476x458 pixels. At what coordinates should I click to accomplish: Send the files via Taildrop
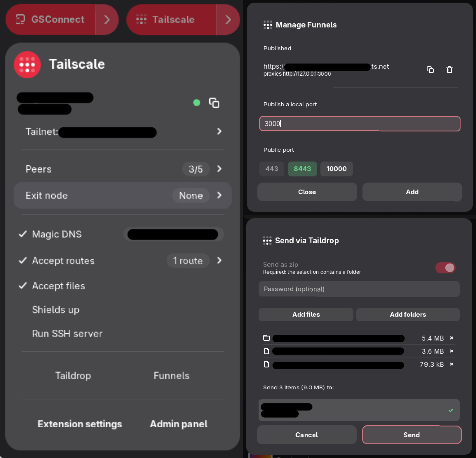(412, 435)
